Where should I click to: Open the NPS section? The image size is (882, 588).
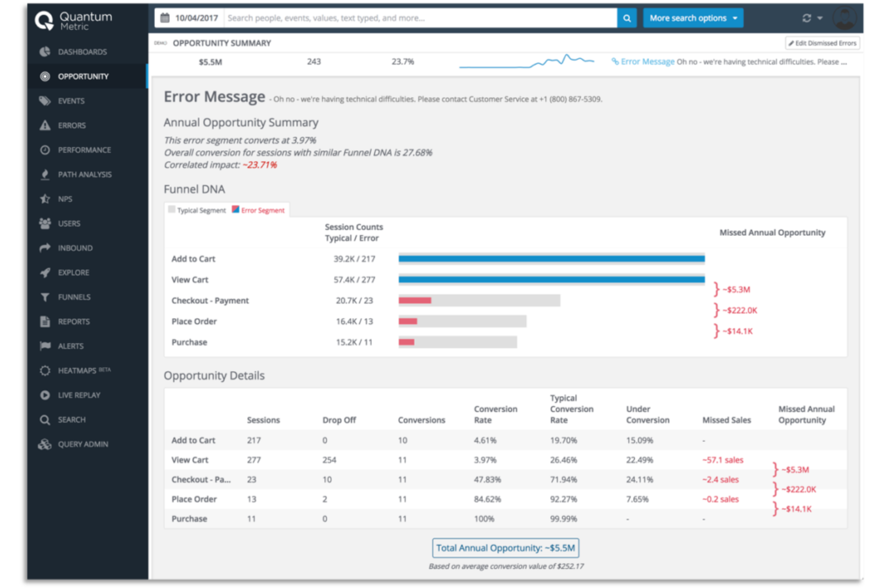66,198
